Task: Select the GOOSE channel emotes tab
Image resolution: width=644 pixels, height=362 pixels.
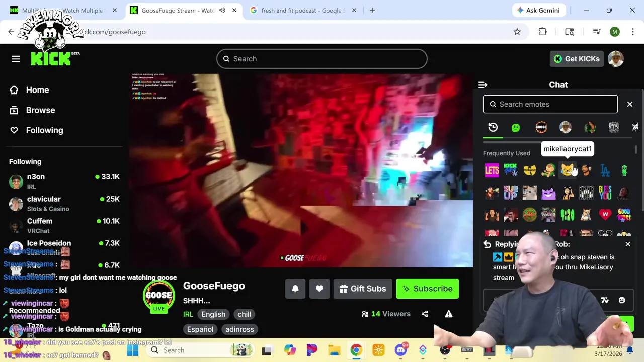Action: (x=541, y=127)
